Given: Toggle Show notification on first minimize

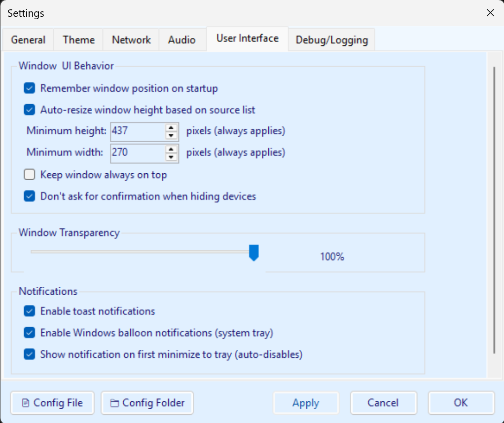Looking at the screenshot, I should click(x=29, y=354).
